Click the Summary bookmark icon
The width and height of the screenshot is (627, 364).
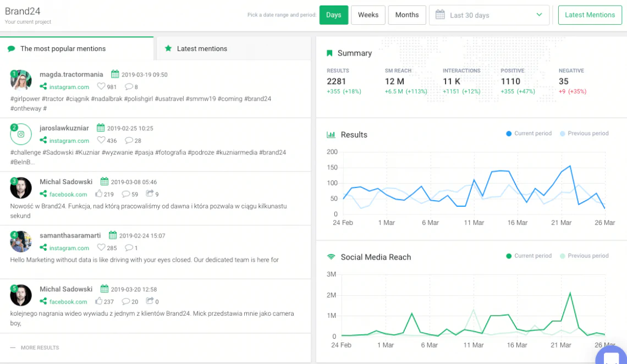tap(329, 53)
